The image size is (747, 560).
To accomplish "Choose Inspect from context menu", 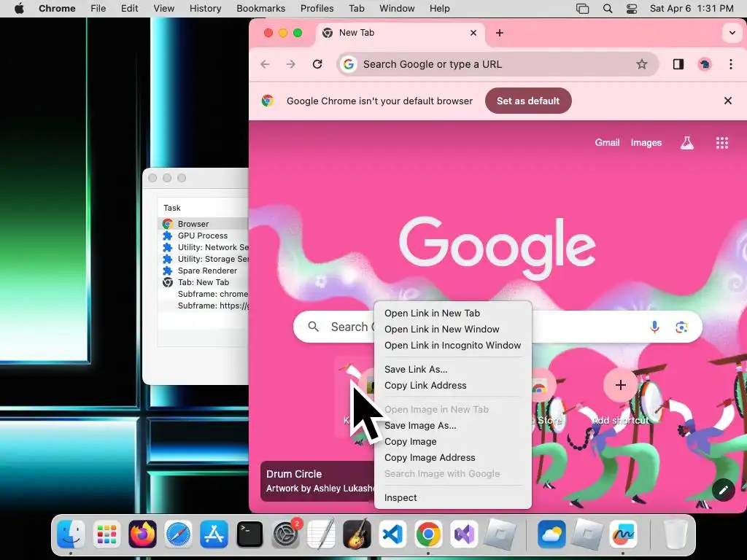I will tap(452, 497).
